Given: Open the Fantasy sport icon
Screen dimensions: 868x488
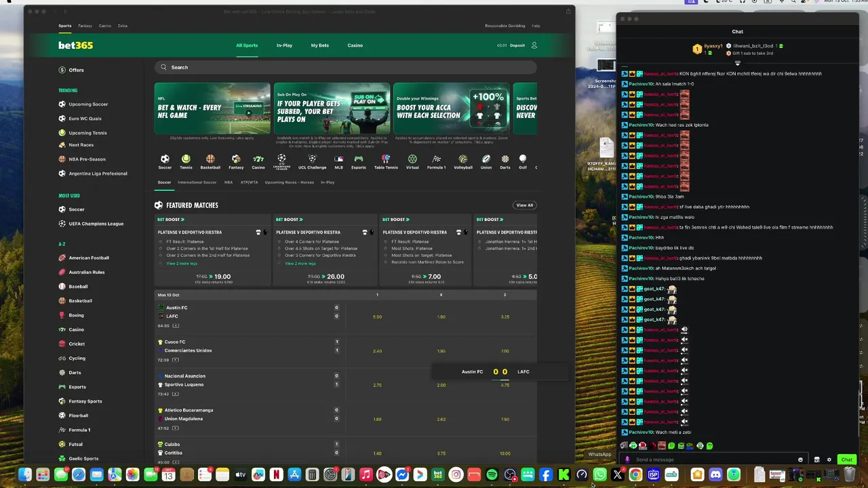Looking at the screenshot, I should (x=236, y=159).
